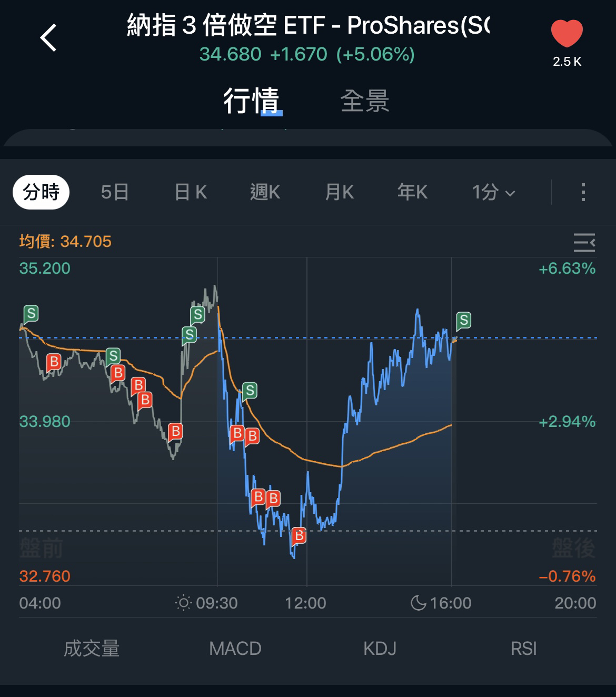Toggle the red heart favorite icon
The width and height of the screenshot is (616, 697).
pyautogui.click(x=567, y=35)
